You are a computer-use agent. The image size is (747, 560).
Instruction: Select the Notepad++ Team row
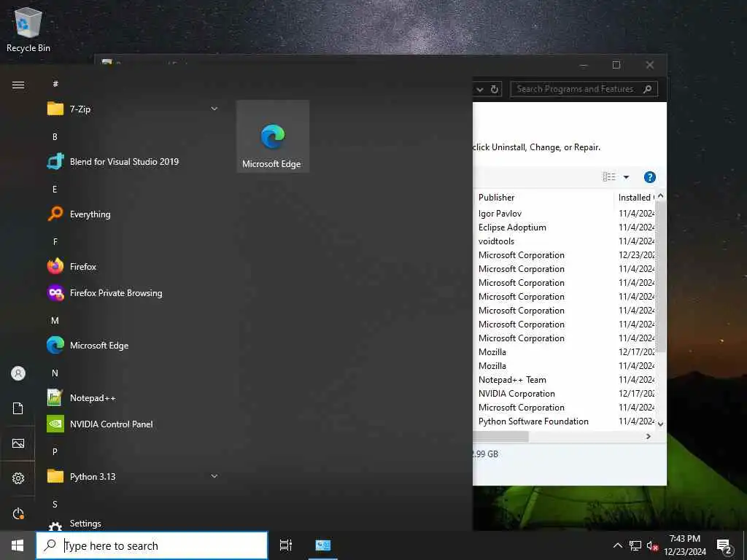point(512,379)
